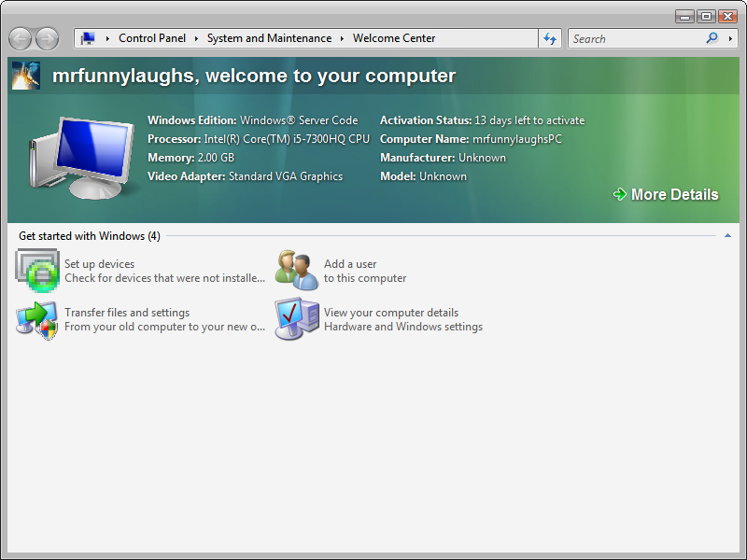747x560 pixels.
Task: Click the Refresh button in address bar
Action: 550,38
